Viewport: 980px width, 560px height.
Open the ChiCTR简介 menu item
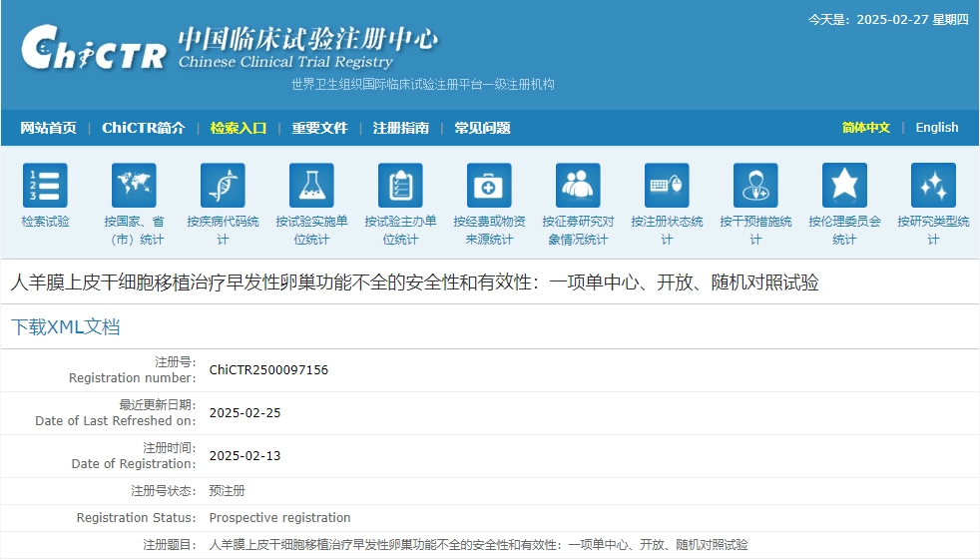[143, 128]
